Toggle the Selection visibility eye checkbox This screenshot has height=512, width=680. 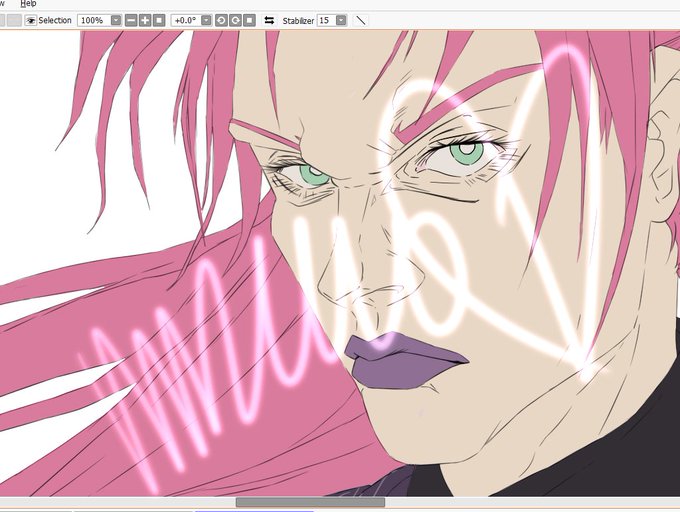pyautogui.click(x=30, y=20)
